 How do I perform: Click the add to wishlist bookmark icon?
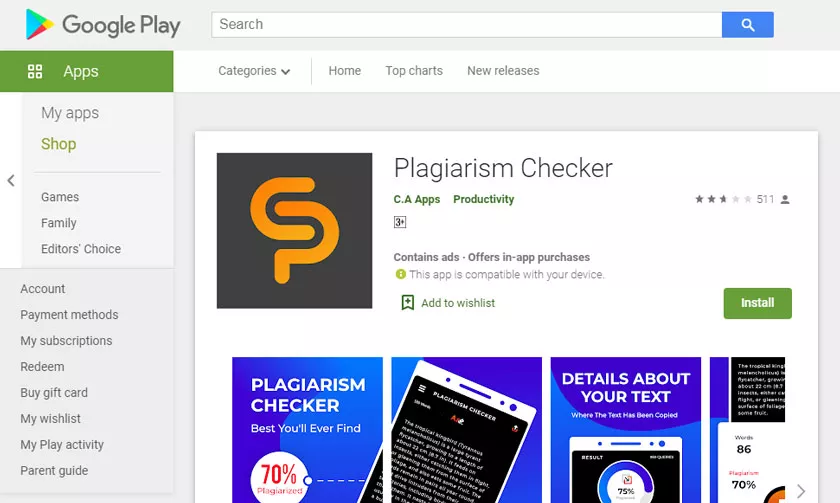pos(407,303)
